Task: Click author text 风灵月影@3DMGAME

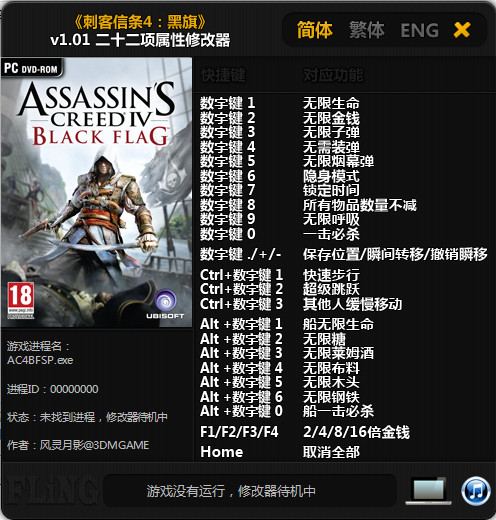Action: (94, 445)
